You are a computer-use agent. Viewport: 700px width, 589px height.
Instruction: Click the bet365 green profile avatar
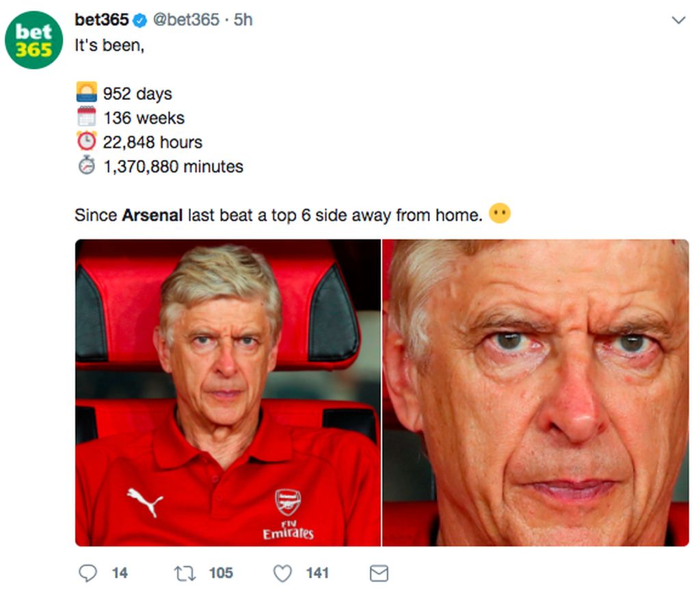pos(33,40)
